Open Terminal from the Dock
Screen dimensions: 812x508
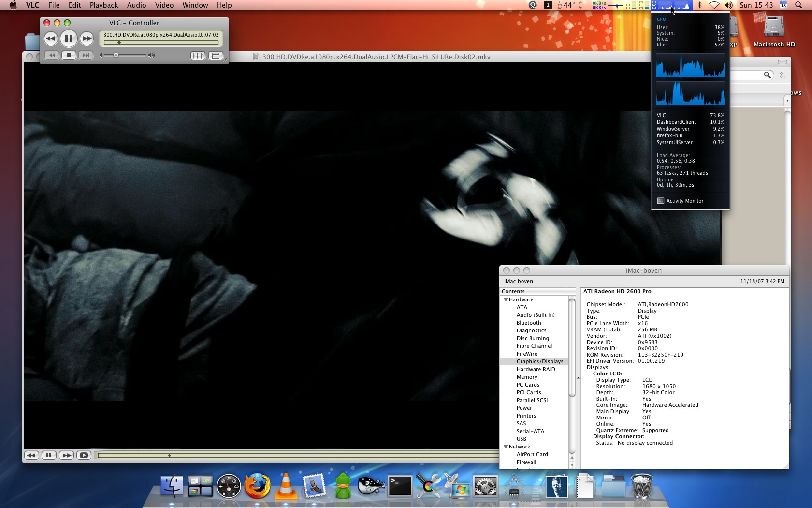(x=400, y=486)
